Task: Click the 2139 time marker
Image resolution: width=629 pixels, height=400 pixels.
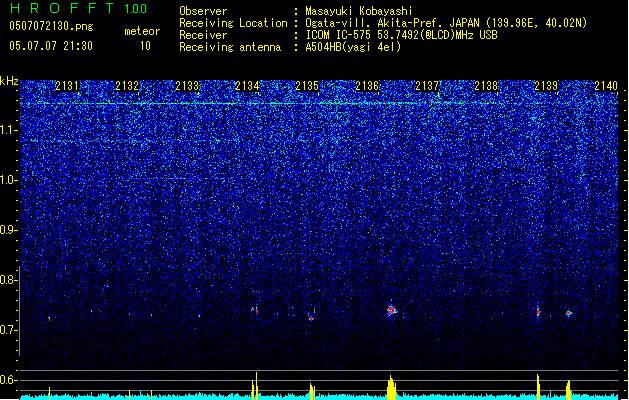Action: coord(546,86)
